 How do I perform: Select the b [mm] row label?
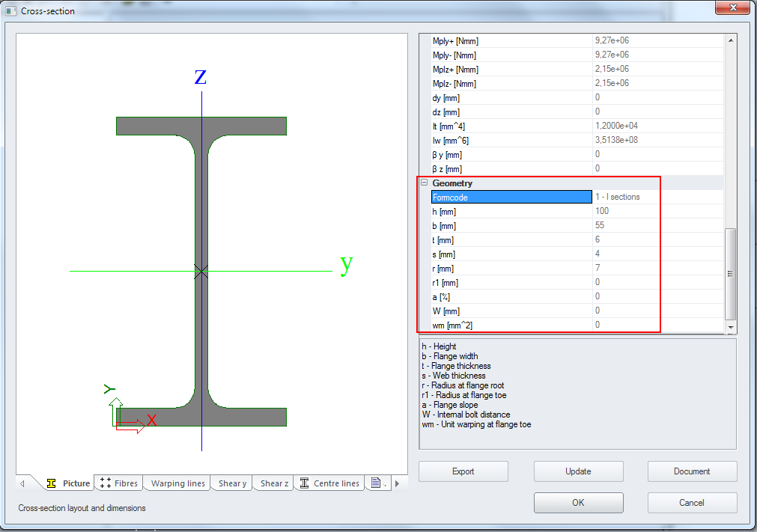point(444,226)
